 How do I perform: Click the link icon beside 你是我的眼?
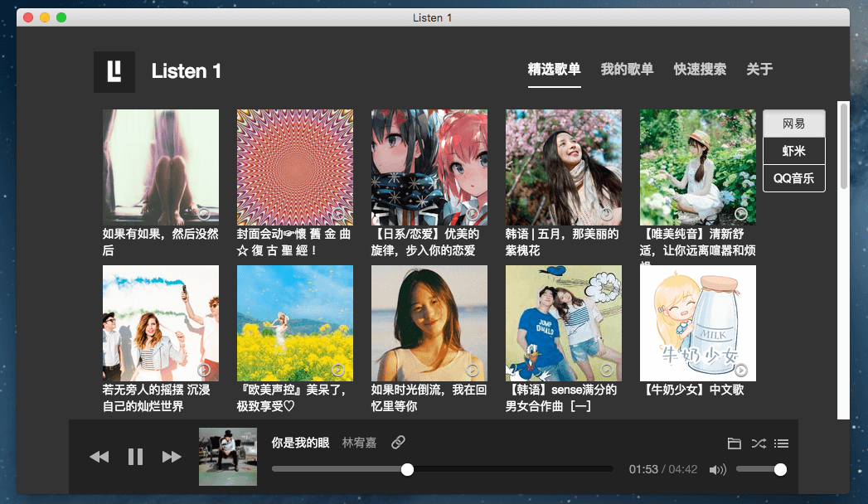click(397, 442)
